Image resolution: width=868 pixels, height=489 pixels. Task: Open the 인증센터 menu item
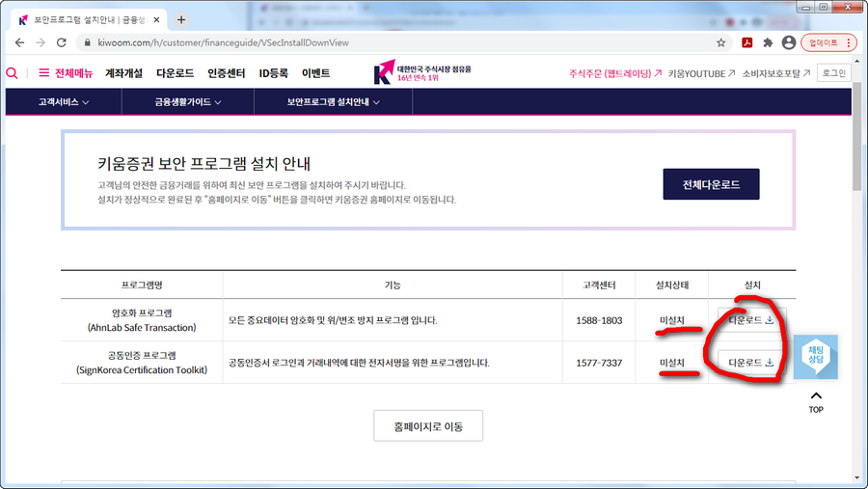(x=227, y=73)
